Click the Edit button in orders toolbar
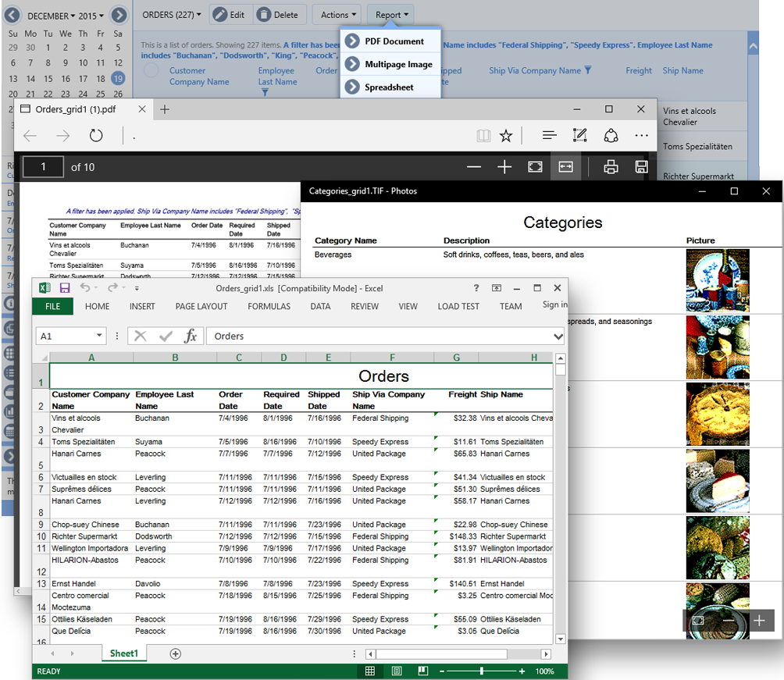 [x=228, y=15]
